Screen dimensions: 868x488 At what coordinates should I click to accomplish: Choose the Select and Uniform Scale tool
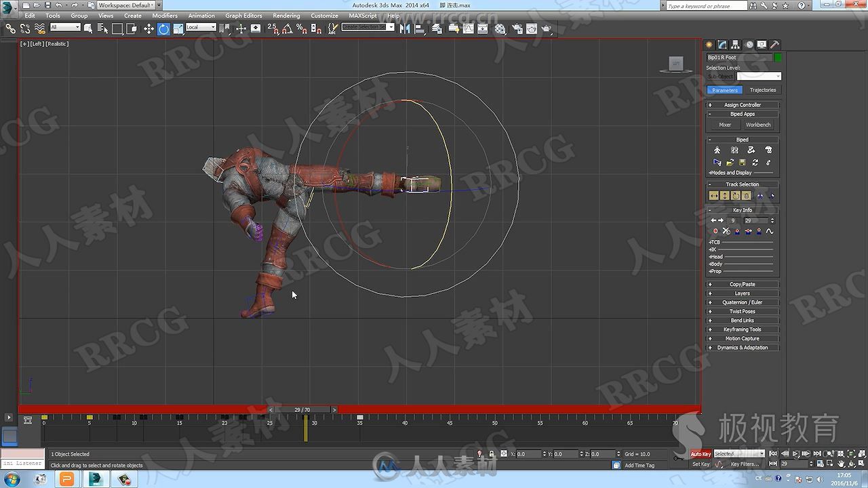pyautogui.click(x=178, y=28)
